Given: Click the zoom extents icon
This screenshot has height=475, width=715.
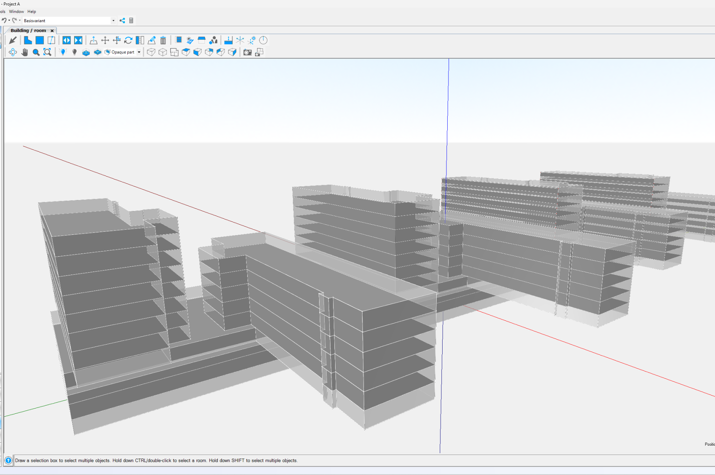Looking at the screenshot, I should pos(47,52).
